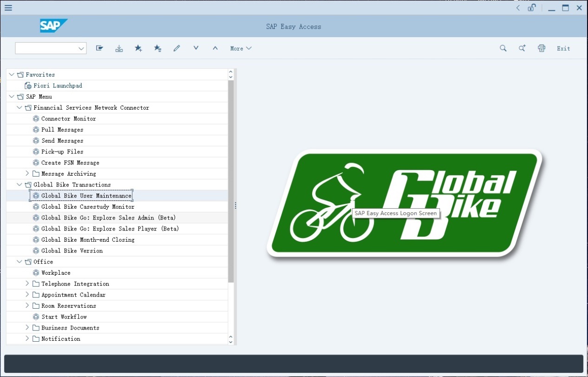Click the Fiori Launchpad web icon

tap(28, 86)
